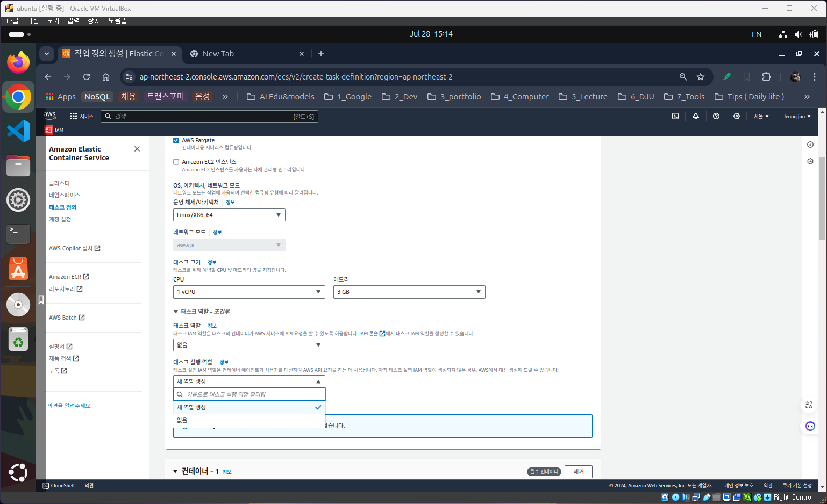827x504 pixels.
Task: Show more bookmarks with the overflow chevron
Action: (x=807, y=97)
